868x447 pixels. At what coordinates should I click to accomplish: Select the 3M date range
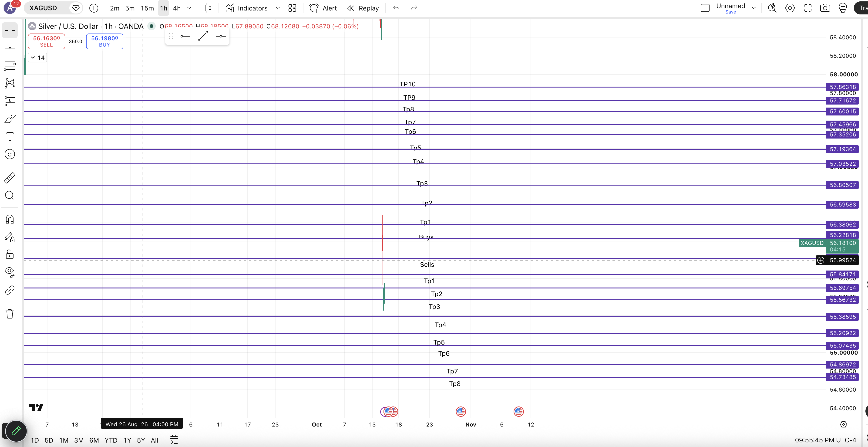79,440
